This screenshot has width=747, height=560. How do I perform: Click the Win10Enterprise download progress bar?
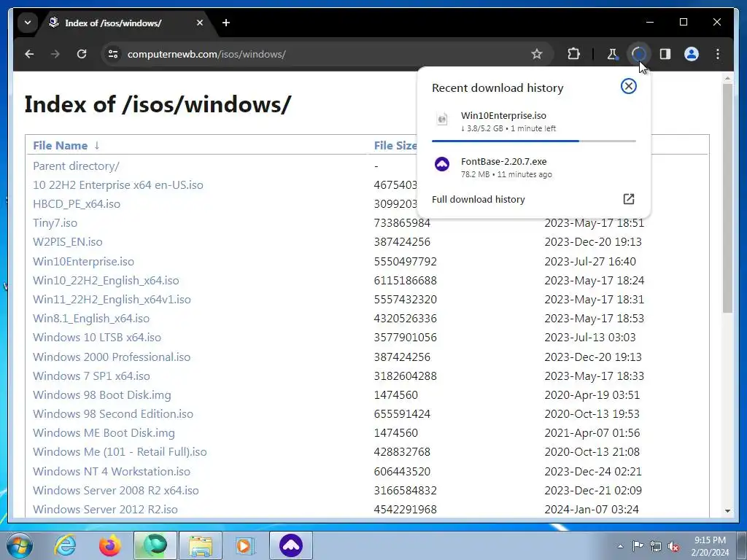(533, 141)
